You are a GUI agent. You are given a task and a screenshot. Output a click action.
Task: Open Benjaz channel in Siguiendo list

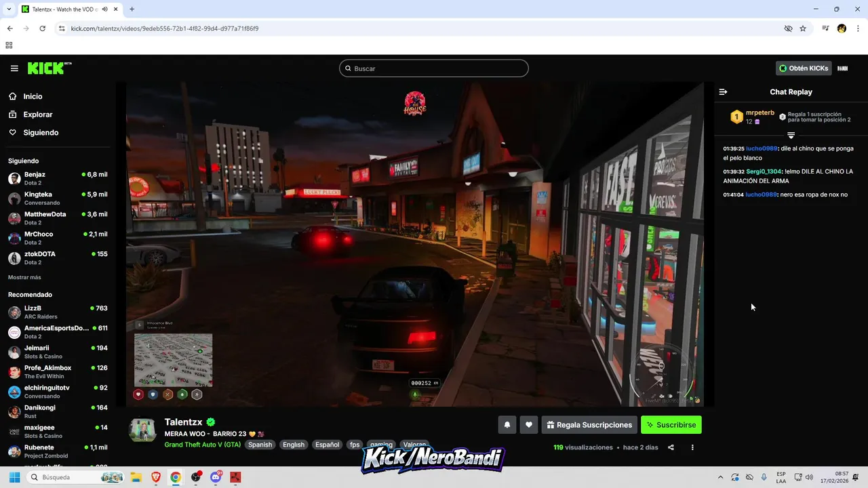(58, 178)
